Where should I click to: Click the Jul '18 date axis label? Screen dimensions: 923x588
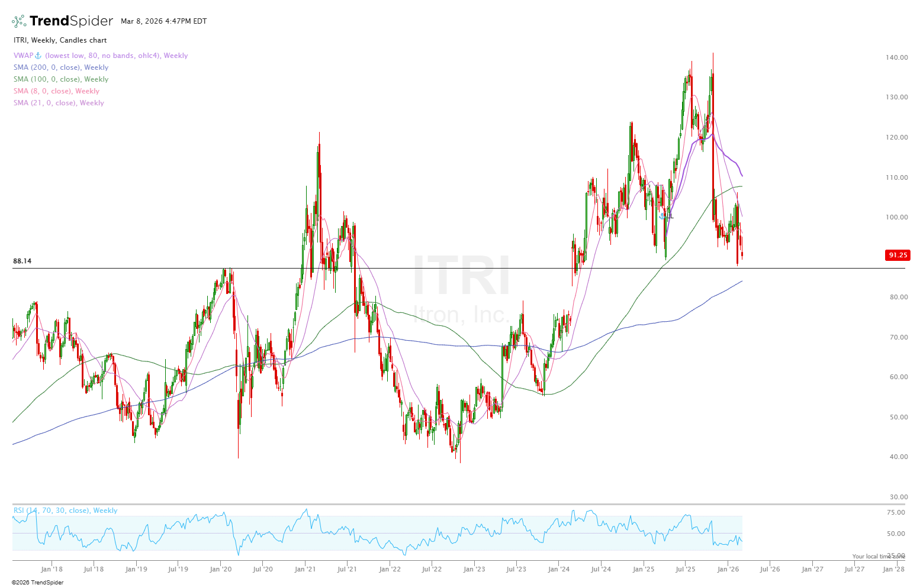point(94,570)
